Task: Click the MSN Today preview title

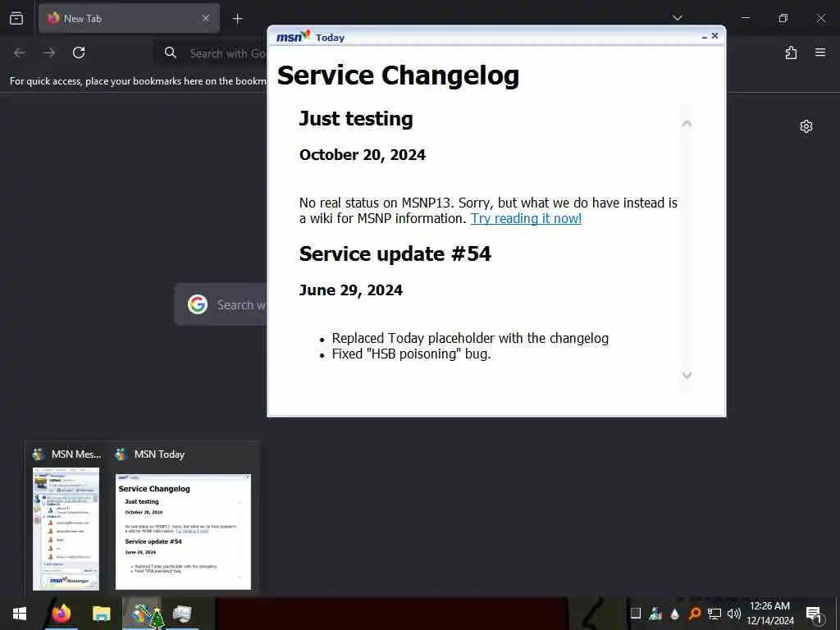Action: pos(159,454)
